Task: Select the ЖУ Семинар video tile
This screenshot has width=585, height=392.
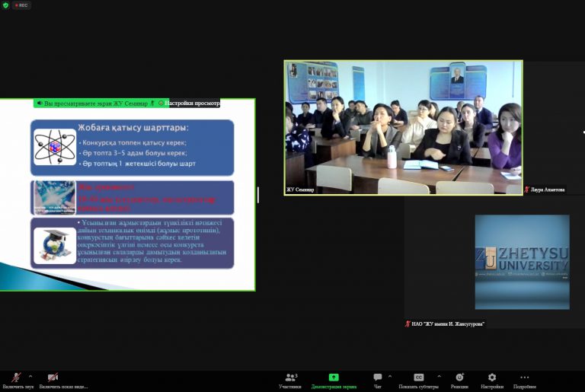Action: [x=403, y=128]
